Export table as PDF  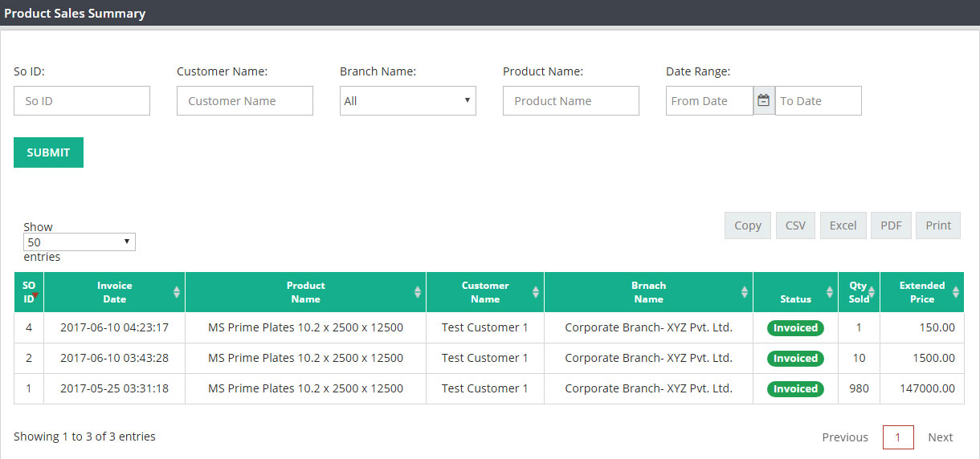pyautogui.click(x=891, y=225)
